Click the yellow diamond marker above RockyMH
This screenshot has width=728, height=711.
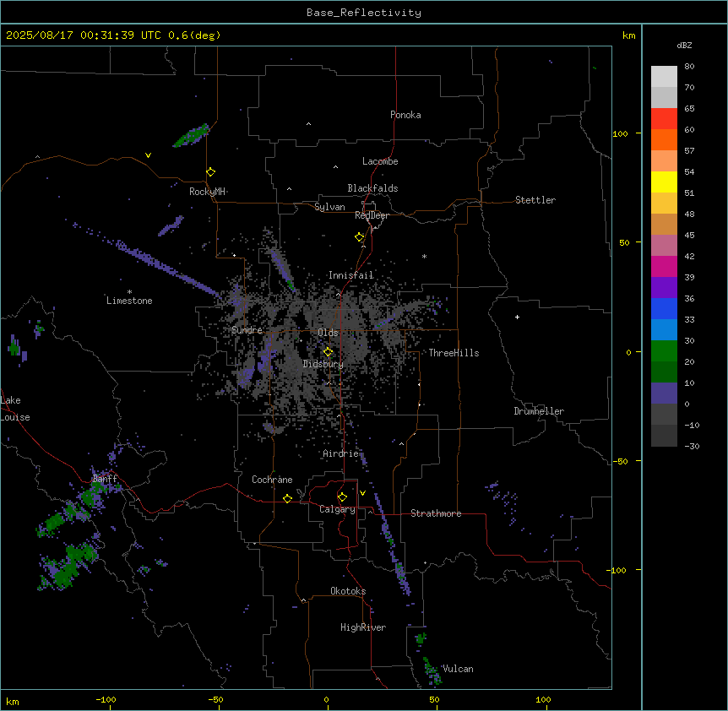(211, 171)
